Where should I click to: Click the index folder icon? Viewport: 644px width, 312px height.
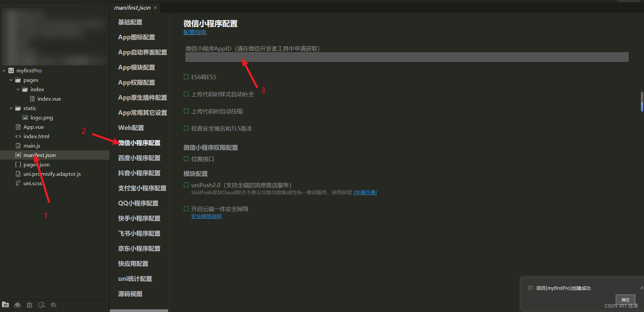[x=25, y=89]
